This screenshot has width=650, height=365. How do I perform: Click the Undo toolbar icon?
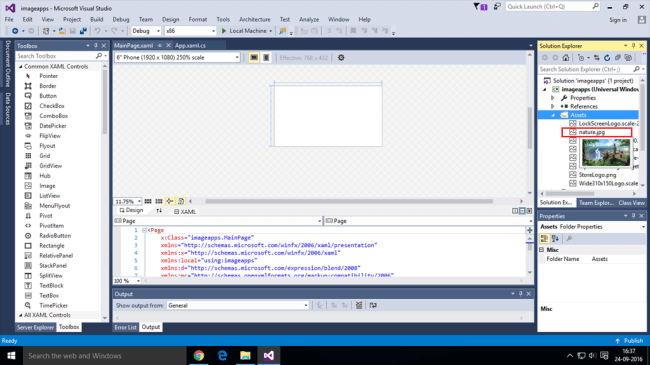pos(97,31)
